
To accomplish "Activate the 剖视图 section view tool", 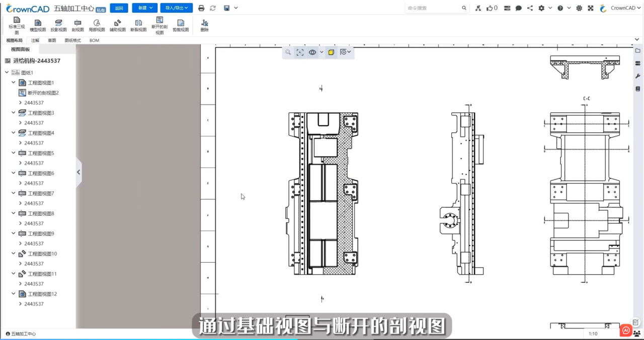I will (77, 26).
